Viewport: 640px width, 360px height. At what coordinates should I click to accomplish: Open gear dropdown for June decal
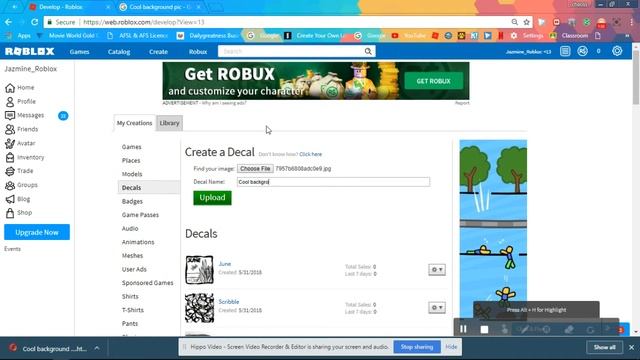437,269
